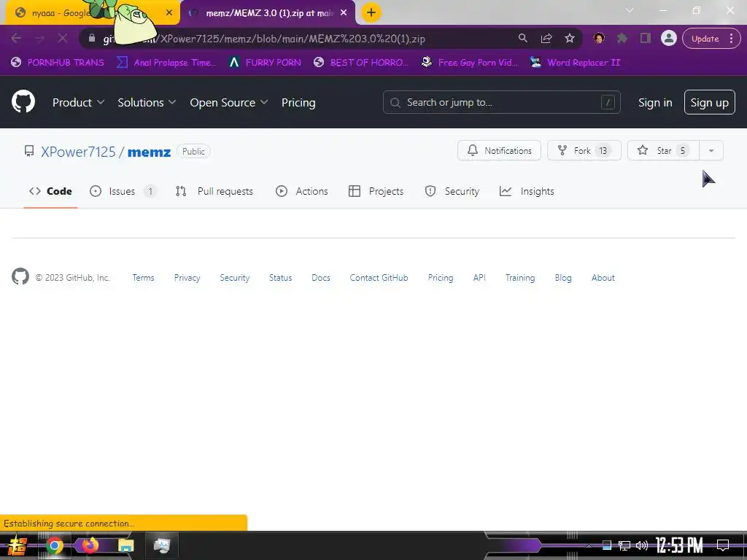
Task: Open the XPower7125 user profile link
Action: pyautogui.click(x=78, y=152)
